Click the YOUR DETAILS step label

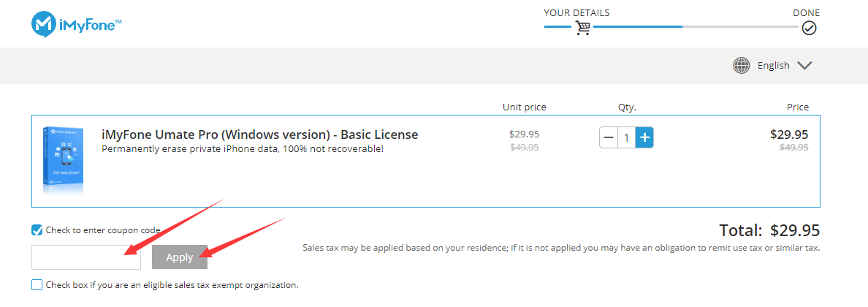(576, 12)
